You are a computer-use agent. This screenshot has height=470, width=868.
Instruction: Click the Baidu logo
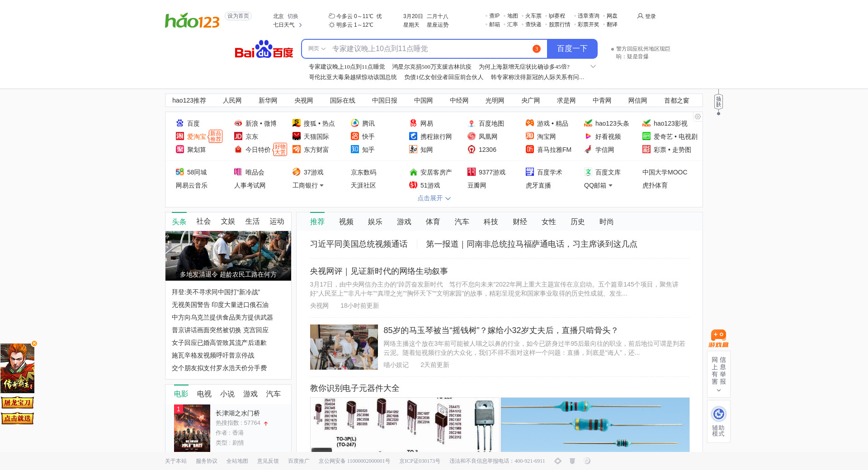264,49
